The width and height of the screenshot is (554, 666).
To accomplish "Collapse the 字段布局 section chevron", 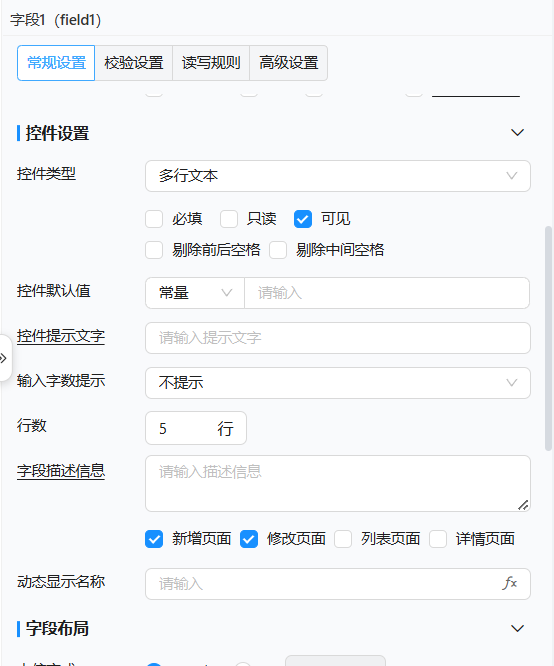I will 517,628.
